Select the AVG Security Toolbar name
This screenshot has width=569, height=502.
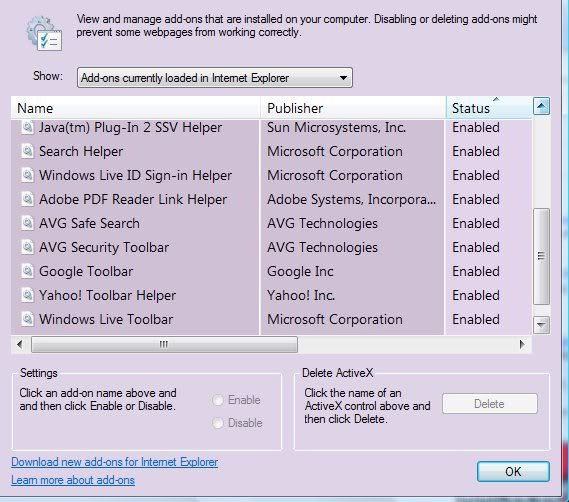[104, 247]
